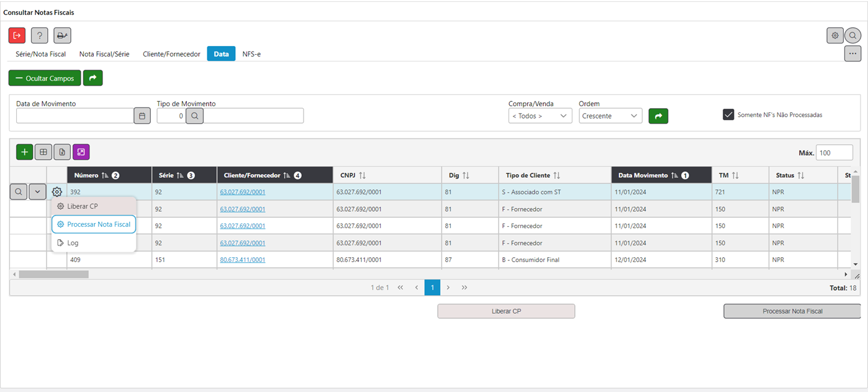Click the red exit icon button
Image resolution: width=868 pixels, height=392 pixels.
tap(17, 35)
